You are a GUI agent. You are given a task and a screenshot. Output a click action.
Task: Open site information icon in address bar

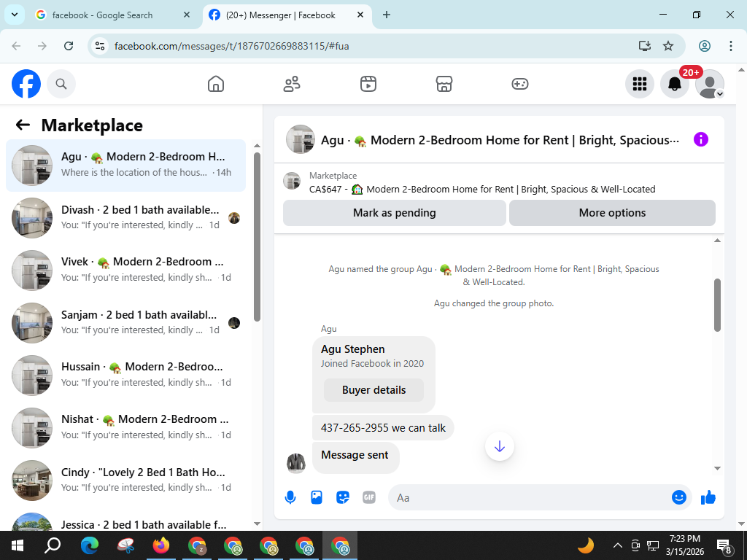pyautogui.click(x=100, y=46)
